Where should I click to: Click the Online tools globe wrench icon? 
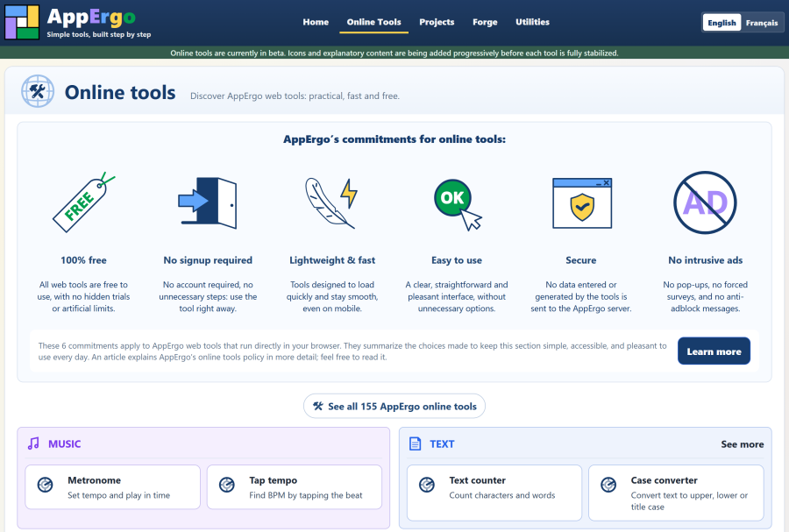tap(38, 91)
